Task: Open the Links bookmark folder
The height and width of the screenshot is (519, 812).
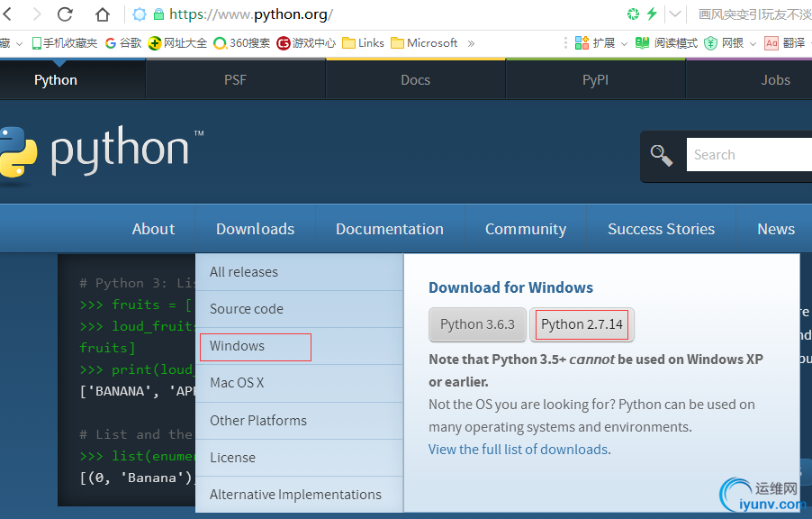Action: pyautogui.click(x=363, y=43)
